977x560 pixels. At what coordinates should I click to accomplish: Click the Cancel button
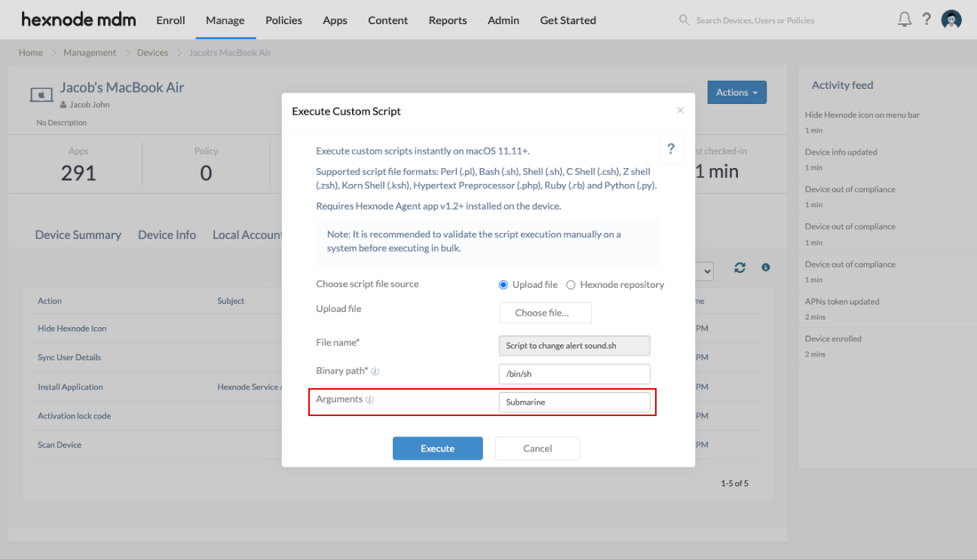(538, 448)
